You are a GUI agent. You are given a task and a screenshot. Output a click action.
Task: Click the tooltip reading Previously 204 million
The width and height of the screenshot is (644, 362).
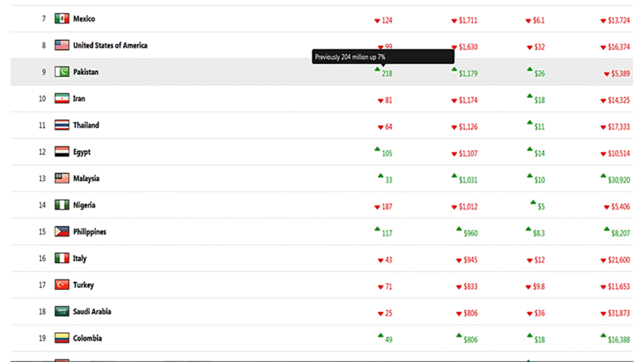point(383,57)
